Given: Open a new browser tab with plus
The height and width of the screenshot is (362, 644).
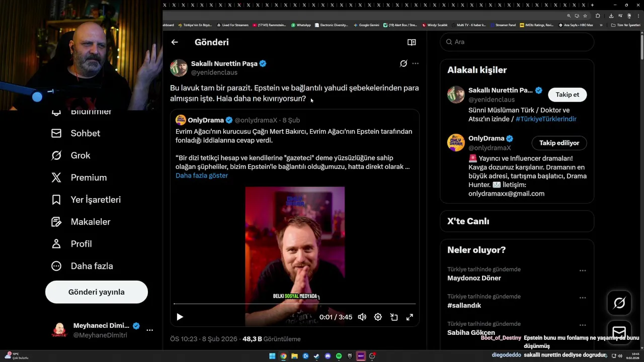Looking at the screenshot, I should click(592, 5).
